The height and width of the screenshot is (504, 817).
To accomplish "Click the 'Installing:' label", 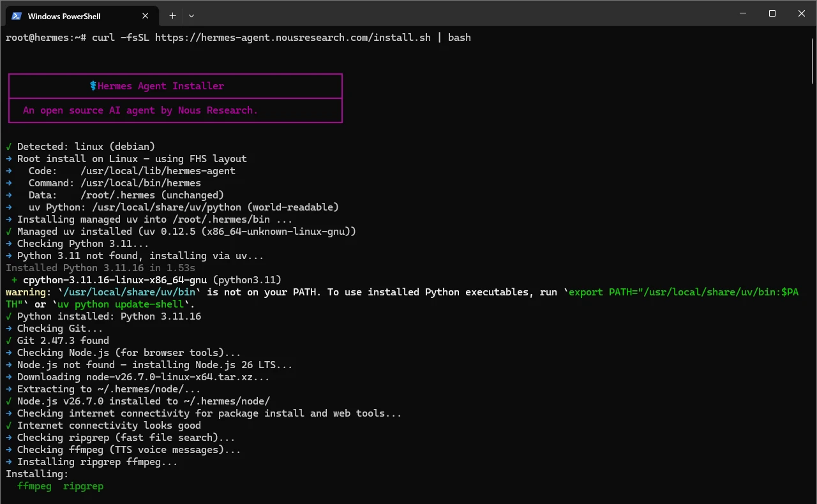I will (x=37, y=474).
